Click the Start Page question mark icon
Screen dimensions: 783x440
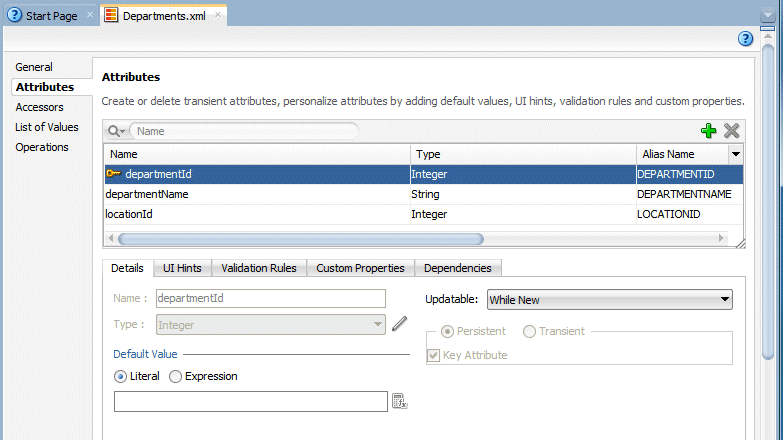(14, 15)
